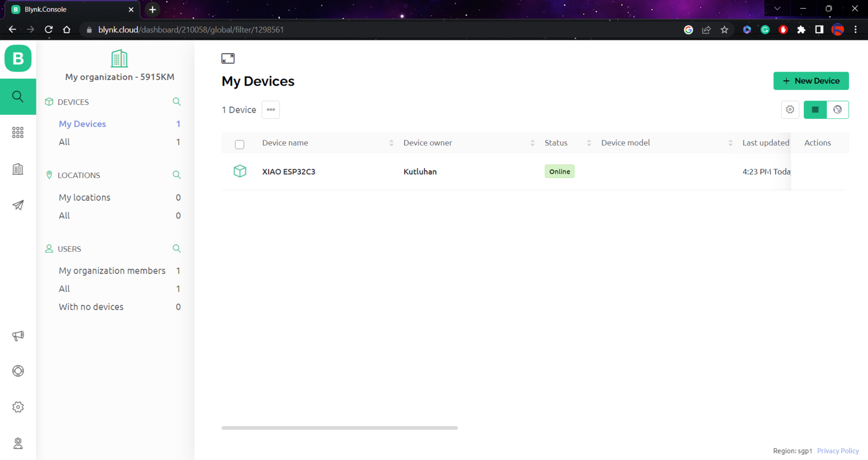Screen dimensions: 868x460
Task: Tick the select-all checkbox in table header
Action: pos(239,144)
